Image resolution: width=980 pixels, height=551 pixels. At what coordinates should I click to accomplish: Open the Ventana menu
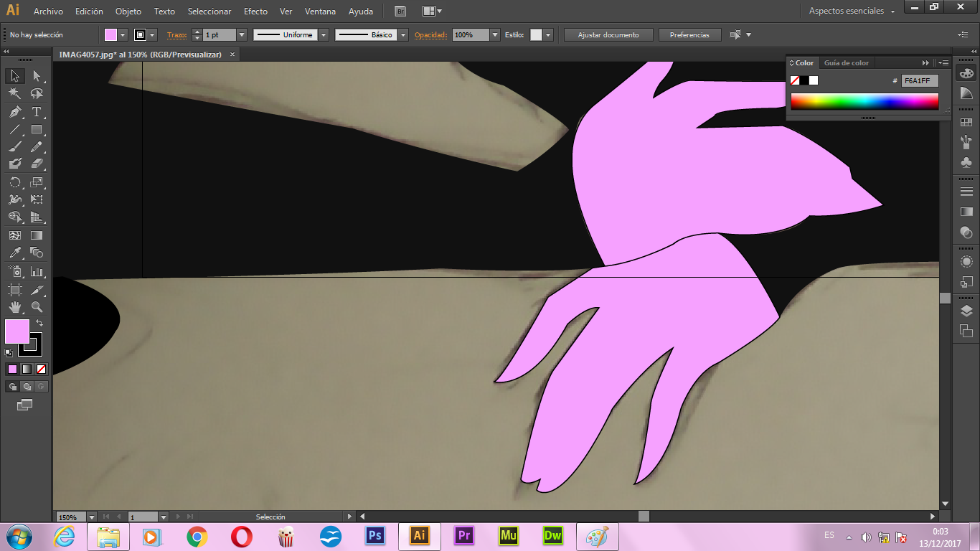click(x=320, y=11)
